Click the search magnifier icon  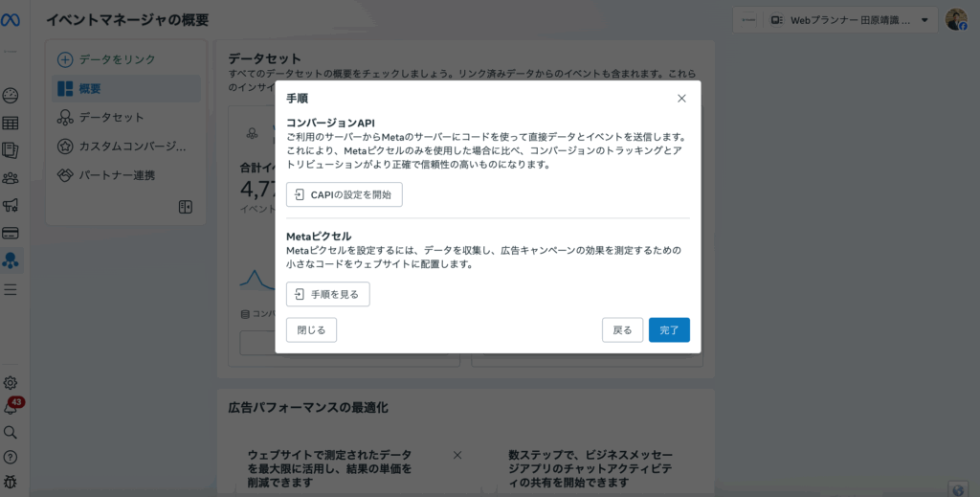pos(11,433)
